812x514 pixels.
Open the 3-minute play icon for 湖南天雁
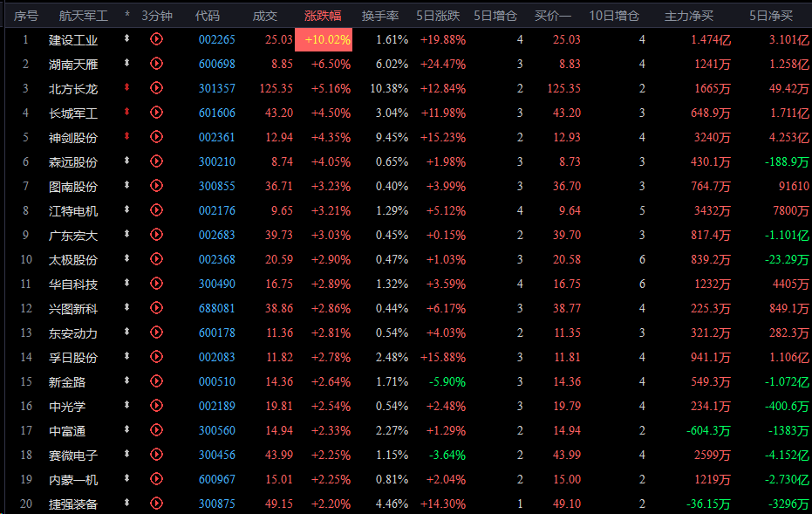click(x=156, y=64)
